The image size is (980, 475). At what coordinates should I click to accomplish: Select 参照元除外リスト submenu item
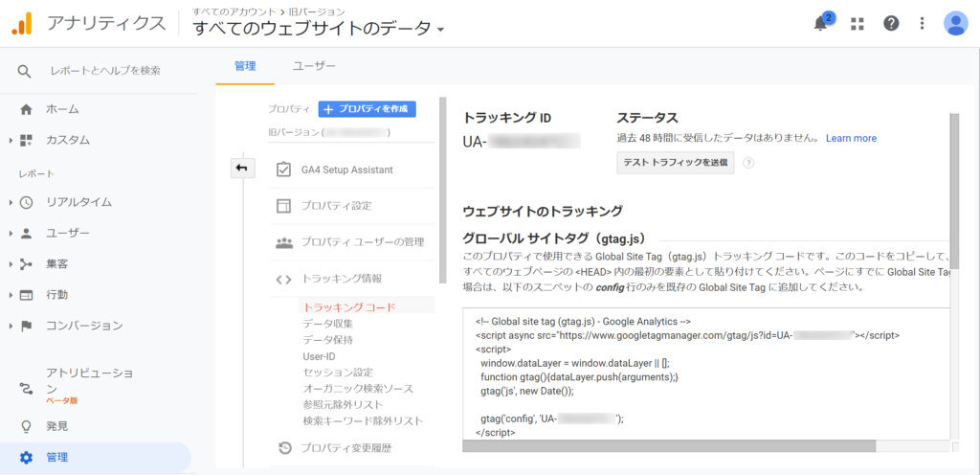(344, 405)
